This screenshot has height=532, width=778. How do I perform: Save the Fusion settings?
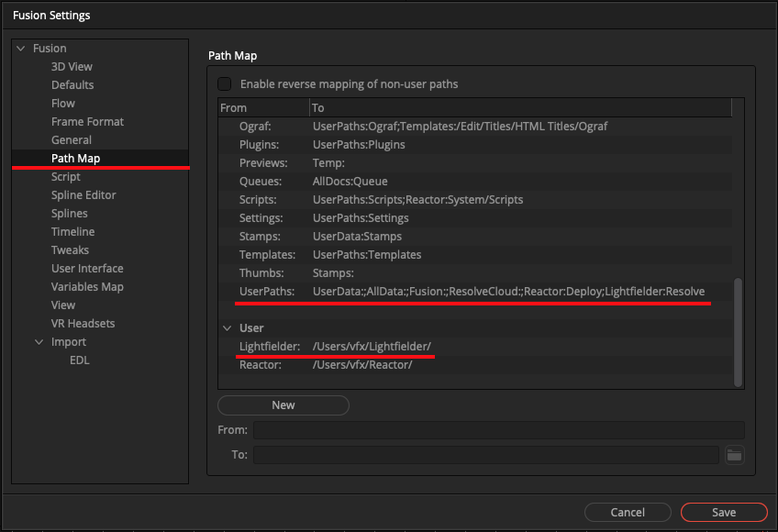[x=724, y=512]
